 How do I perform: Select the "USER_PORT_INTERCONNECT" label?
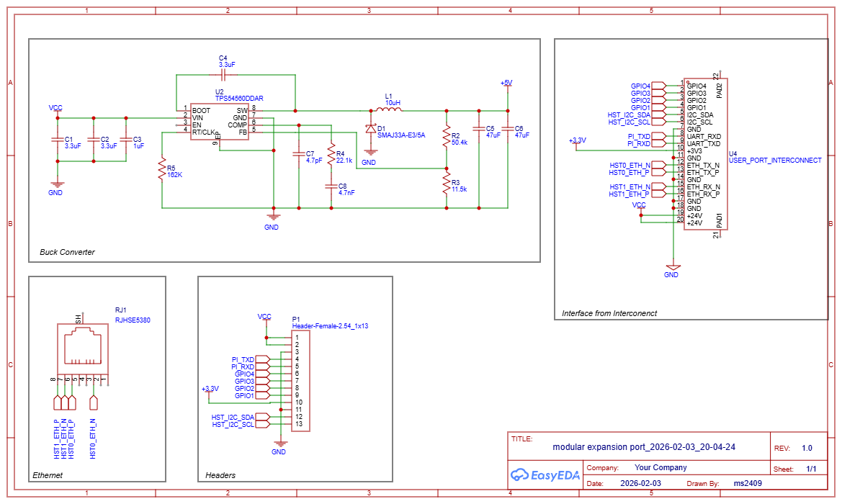(775, 161)
